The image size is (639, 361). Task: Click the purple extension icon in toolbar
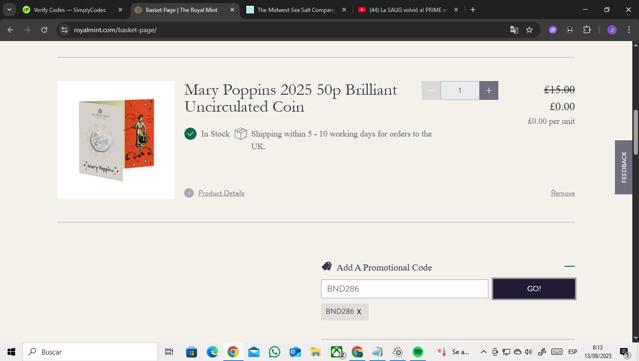553,30
